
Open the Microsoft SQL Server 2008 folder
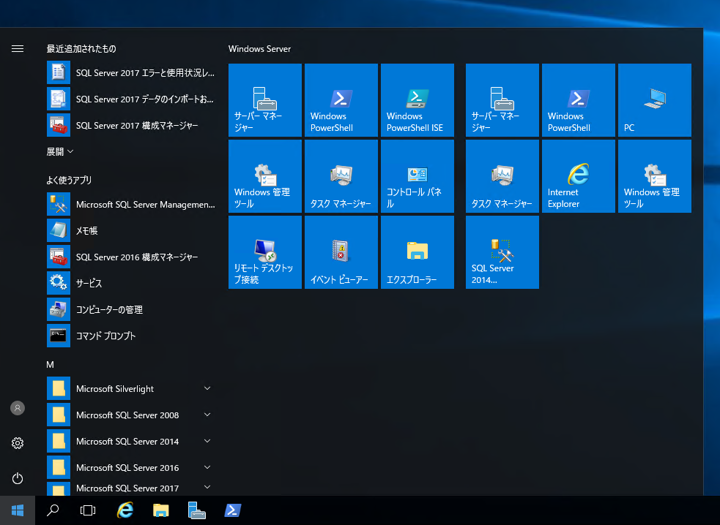[x=131, y=415]
